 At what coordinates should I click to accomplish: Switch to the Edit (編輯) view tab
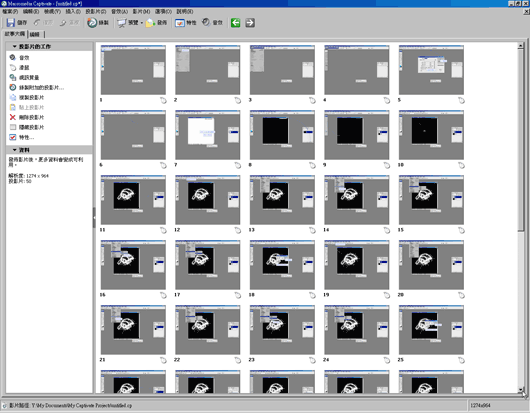(34, 34)
